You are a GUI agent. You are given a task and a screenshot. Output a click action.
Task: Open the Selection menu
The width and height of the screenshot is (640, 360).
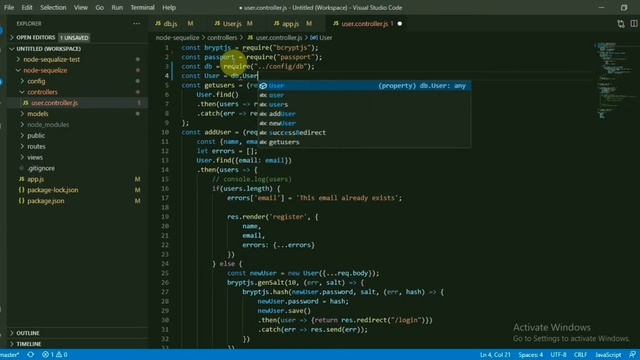click(53, 7)
